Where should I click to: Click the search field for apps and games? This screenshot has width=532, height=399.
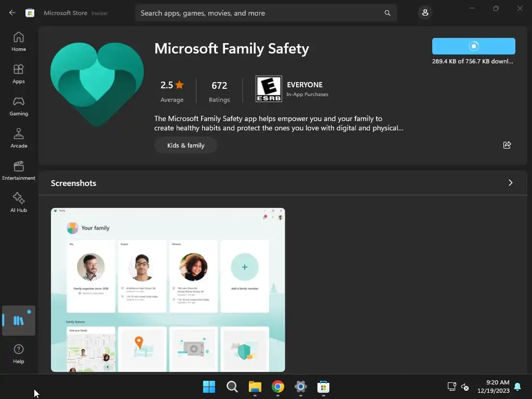click(266, 13)
